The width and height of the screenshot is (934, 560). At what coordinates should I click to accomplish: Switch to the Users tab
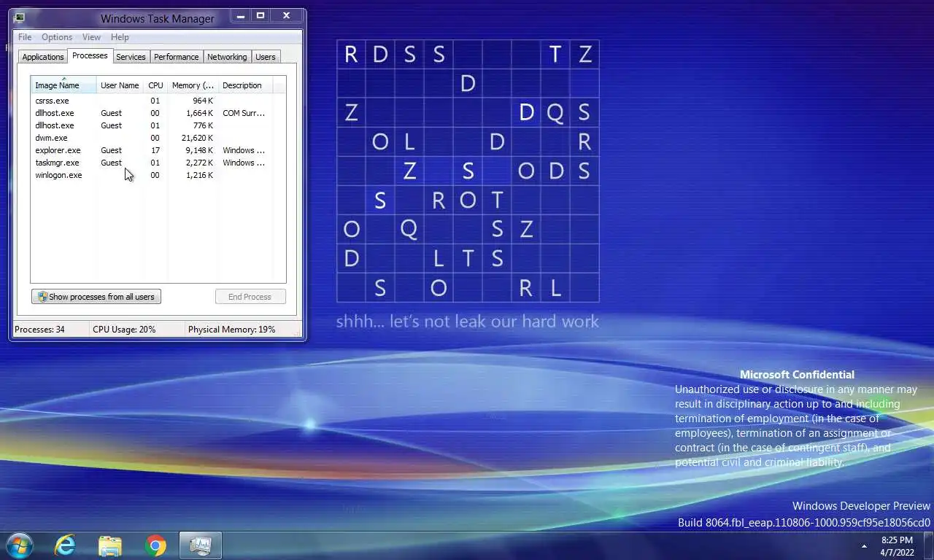266,57
